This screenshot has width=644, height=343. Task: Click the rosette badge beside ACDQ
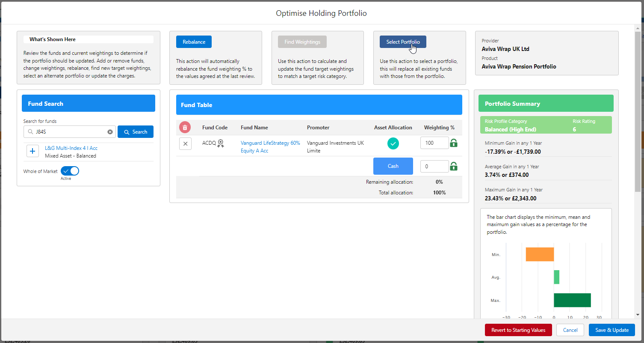click(x=221, y=143)
